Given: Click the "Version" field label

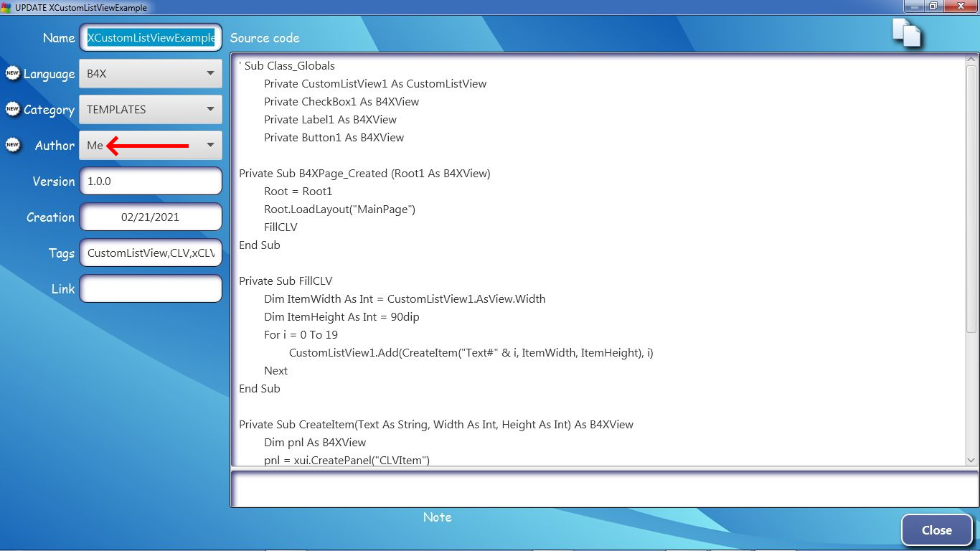Looking at the screenshot, I should (54, 182).
